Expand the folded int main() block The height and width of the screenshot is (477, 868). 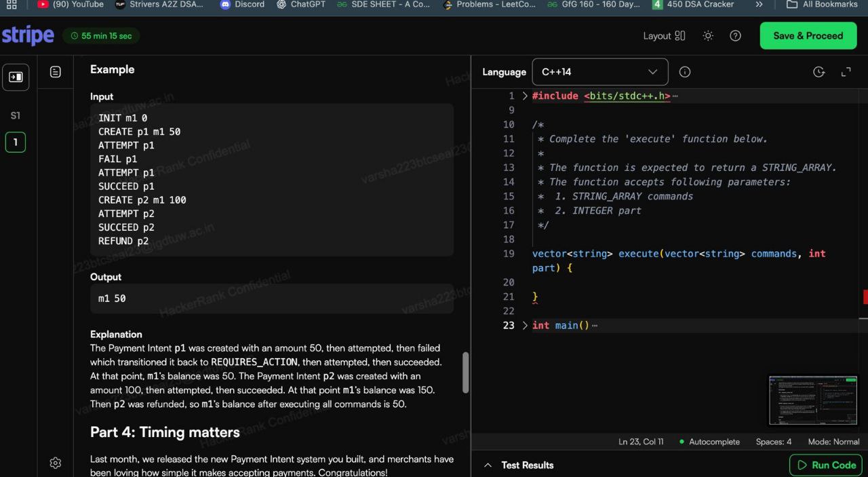coord(524,326)
